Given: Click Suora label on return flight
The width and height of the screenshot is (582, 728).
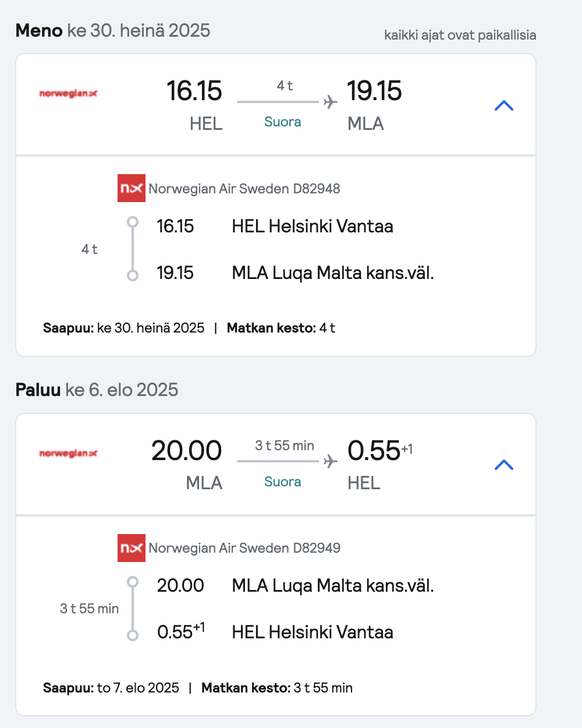Looking at the screenshot, I should [x=282, y=482].
